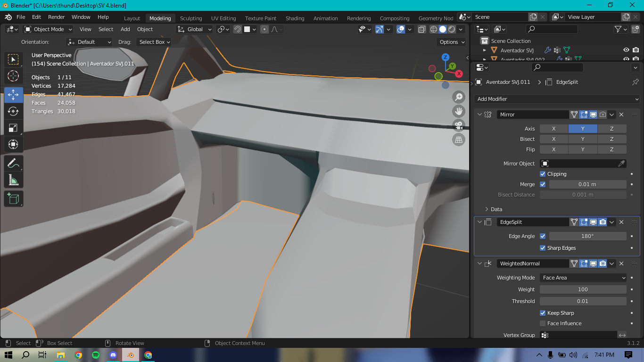Image resolution: width=644 pixels, height=362 pixels.
Task: Open Spotify from the Windows taskbar
Action: tap(96, 355)
